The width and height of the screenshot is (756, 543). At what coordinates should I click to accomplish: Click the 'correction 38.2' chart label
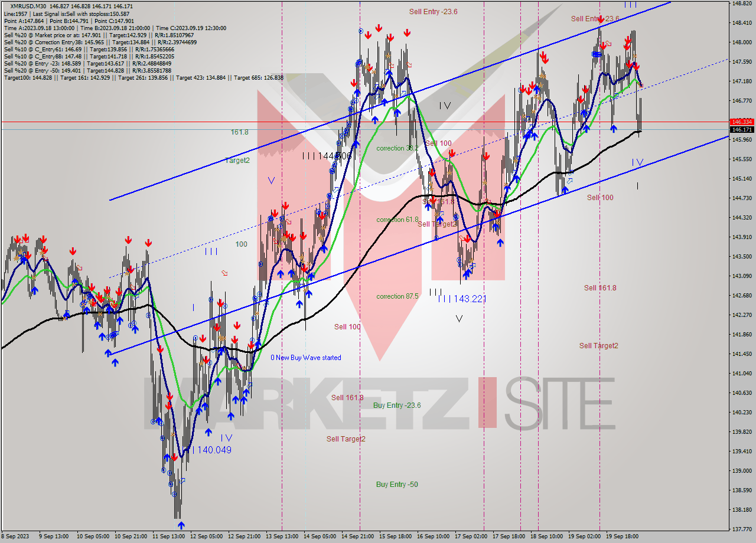click(x=398, y=148)
